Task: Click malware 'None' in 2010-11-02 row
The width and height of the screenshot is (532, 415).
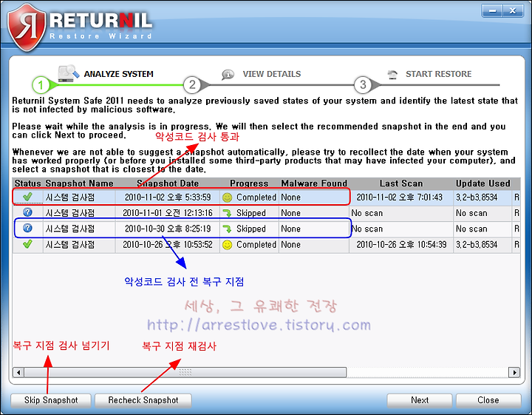Action: 291,198
